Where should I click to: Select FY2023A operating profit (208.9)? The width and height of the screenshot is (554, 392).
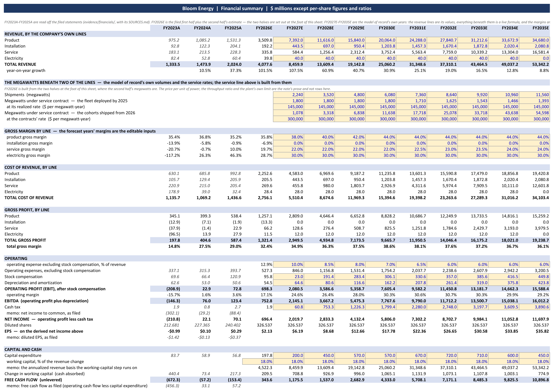(173, 289)
